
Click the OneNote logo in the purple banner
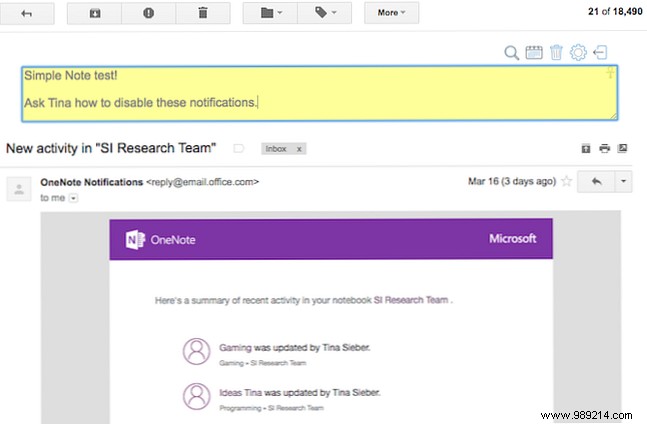click(161, 240)
